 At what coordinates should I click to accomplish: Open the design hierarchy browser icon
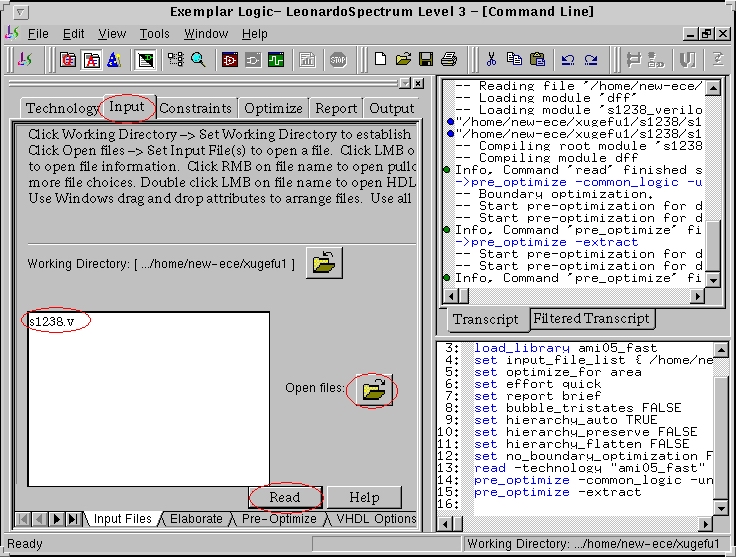click(176, 60)
